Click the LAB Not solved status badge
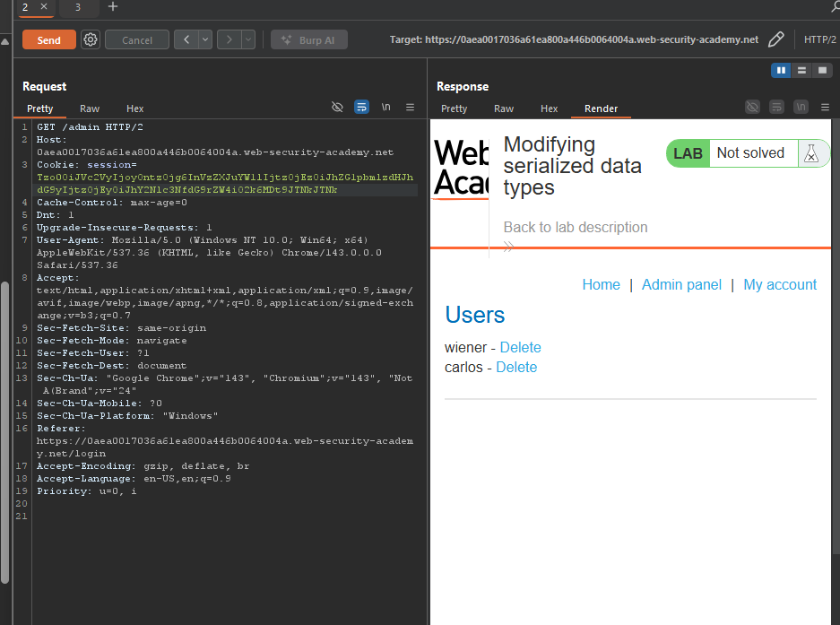This screenshot has height=625, width=840. click(x=748, y=153)
